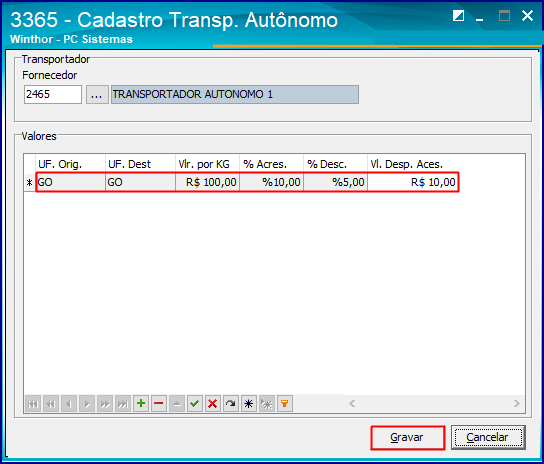
Task: Click the Cancelar button
Action: (488, 437)
